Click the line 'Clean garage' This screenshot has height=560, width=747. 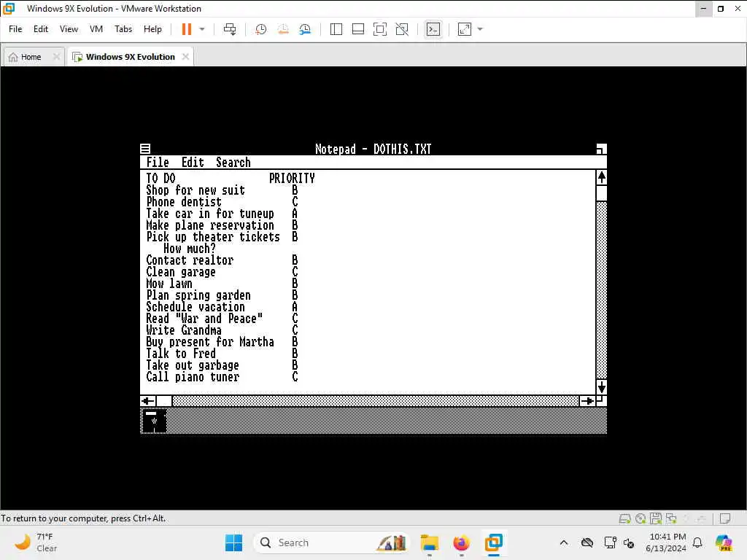point(181,272)
